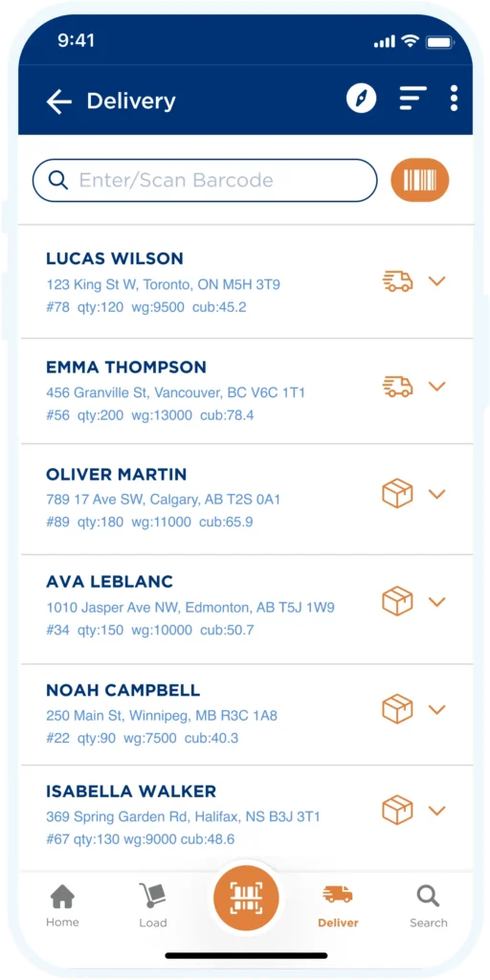Open the three-dot overflow menu
490x980 pixels.
click(454, 99)
